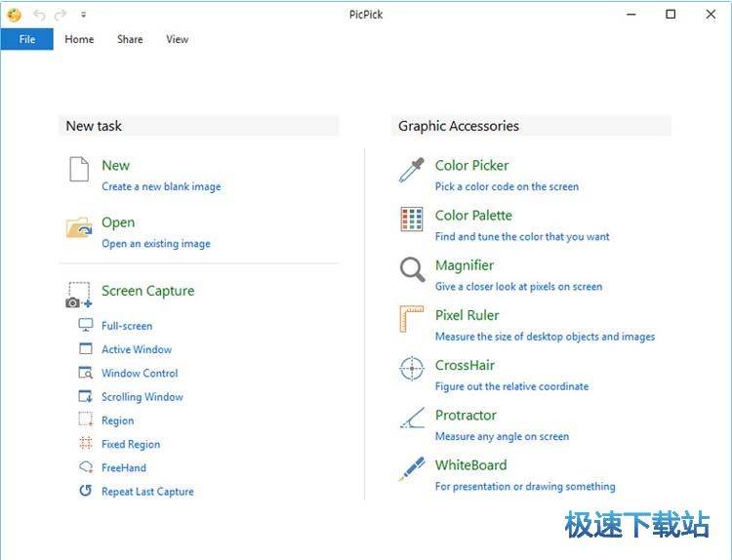
Task: Activate the CrossHair target icon
Action: pyautogui.click(x=412, y=370)
